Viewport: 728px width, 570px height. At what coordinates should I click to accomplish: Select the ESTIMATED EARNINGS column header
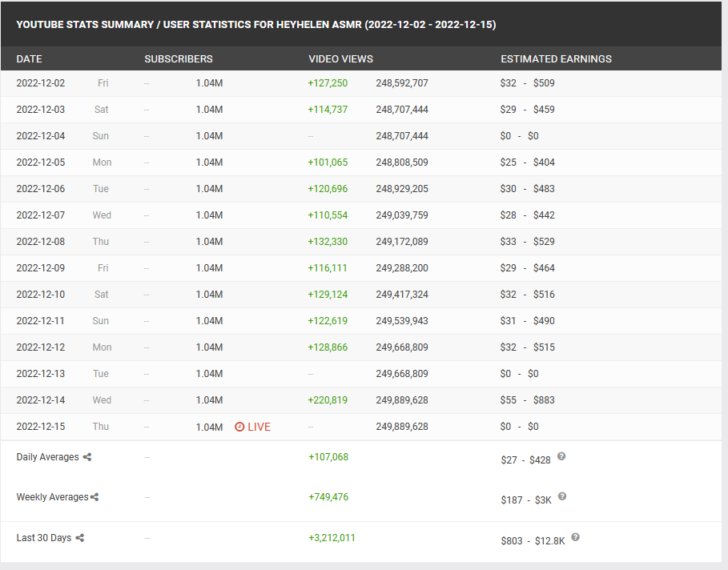[557, 59]
